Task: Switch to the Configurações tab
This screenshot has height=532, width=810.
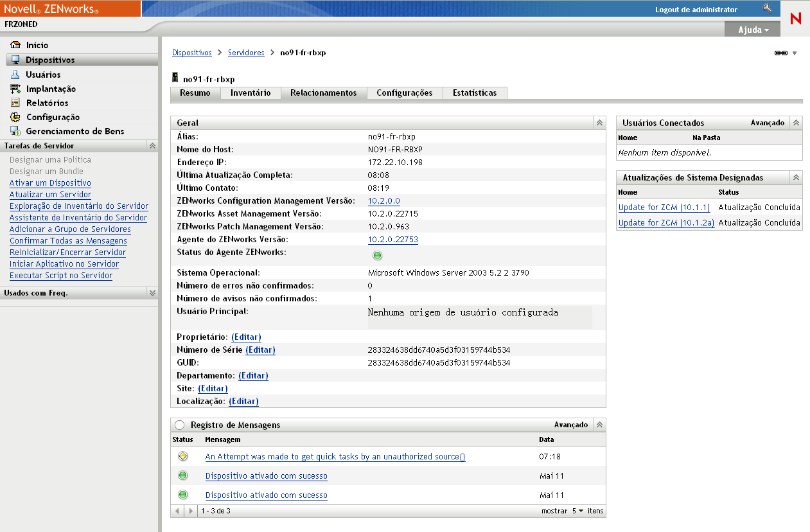Action: (x=405, y=93)
